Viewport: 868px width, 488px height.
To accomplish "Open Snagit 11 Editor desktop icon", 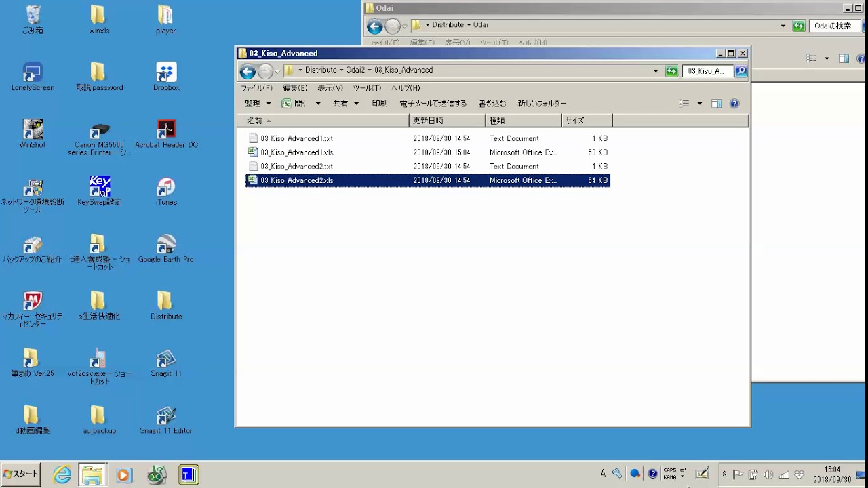I will [165, 420].
